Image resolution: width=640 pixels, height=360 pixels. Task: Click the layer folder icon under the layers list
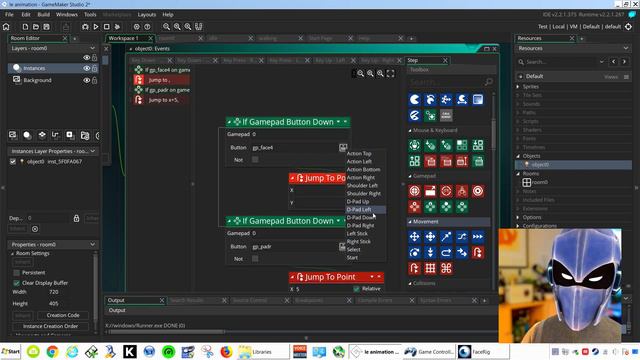[x=85, y=135]
